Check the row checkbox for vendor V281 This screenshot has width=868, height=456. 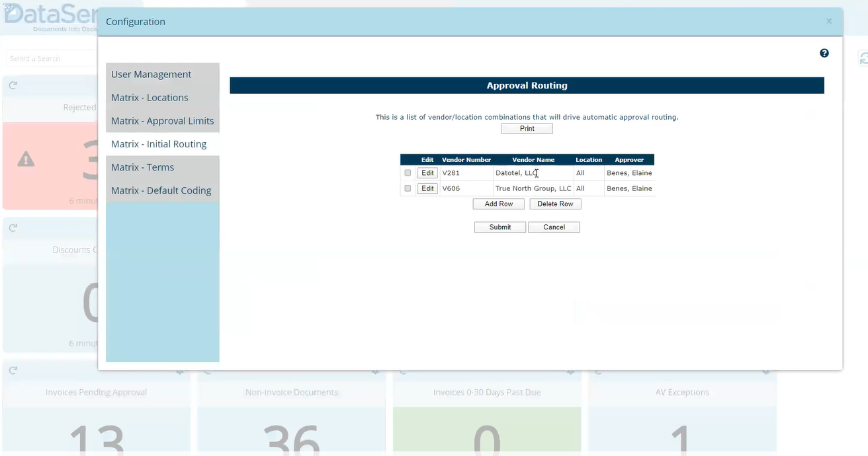[408, 172]
